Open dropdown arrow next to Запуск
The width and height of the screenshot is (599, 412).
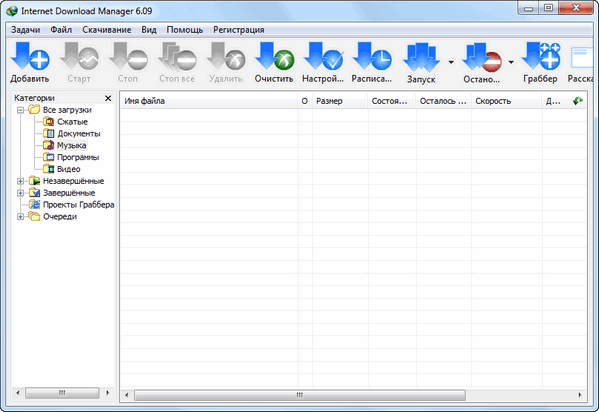451,62
